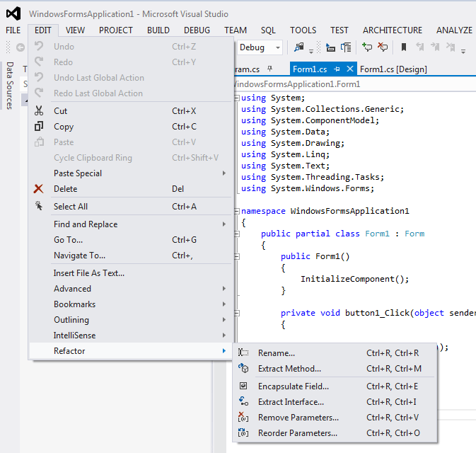Click the Rename refactor icon

[x=243, y=352]
